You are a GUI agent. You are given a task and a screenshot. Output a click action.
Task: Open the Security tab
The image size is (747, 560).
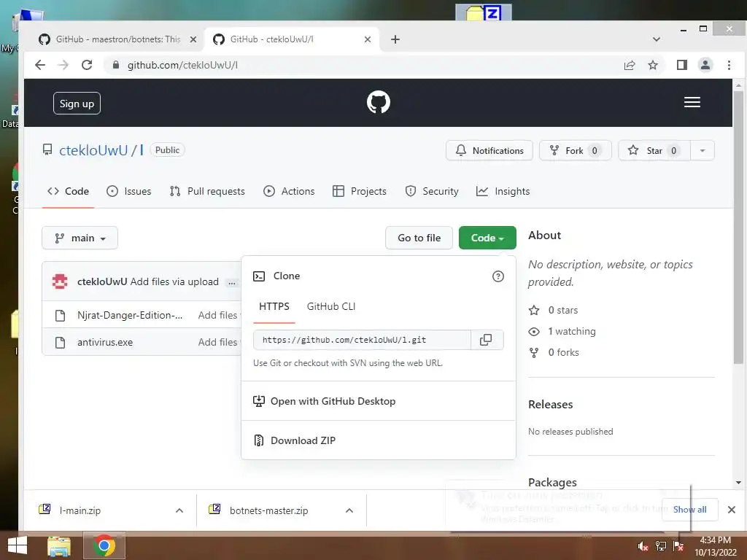tap(432, 192)
